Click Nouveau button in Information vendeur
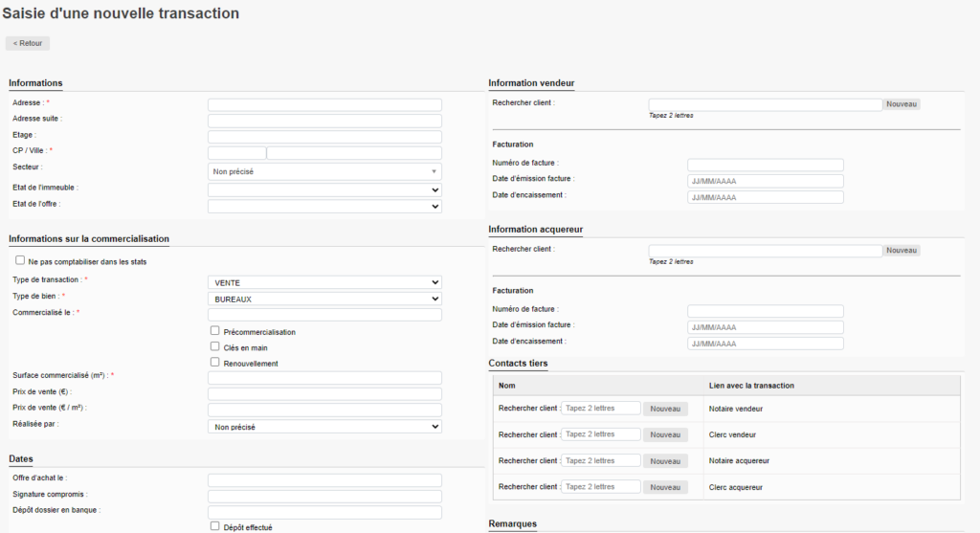 (902, 103)
